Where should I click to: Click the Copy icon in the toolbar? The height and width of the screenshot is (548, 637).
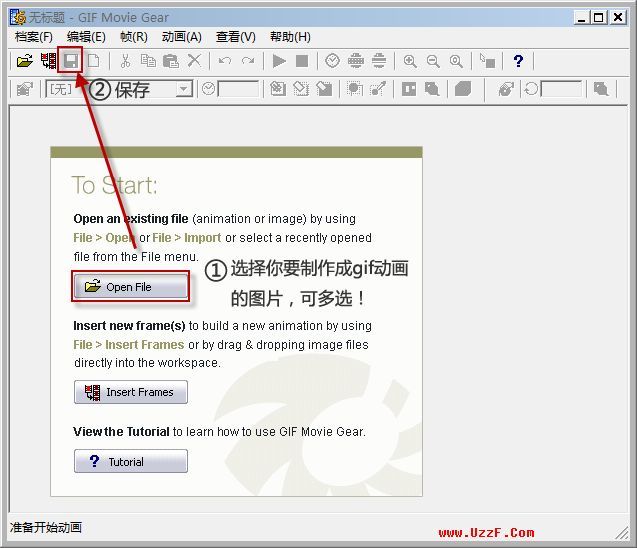click(148, 61)
